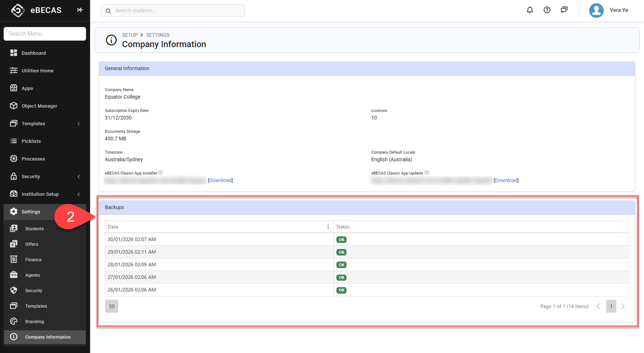Download the eBECAS Classic App Updater
The width and height of the screenshot is (644, 353).
pyautogui.click(x=506, y=180)
